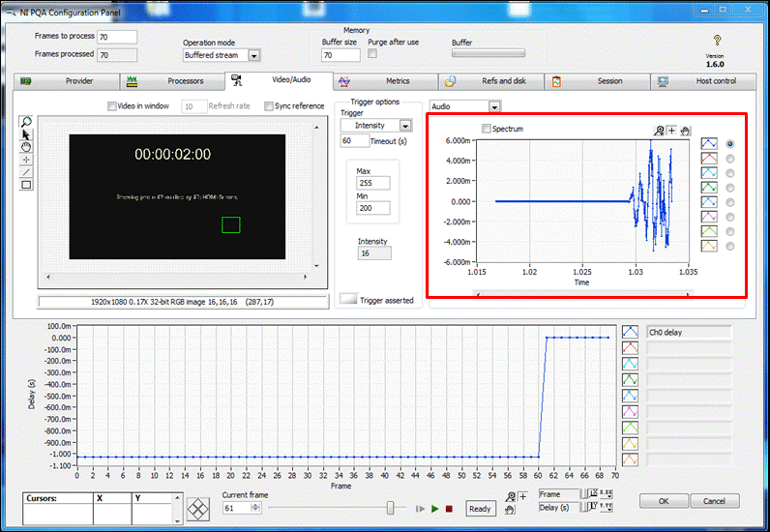
Task: Select the point crosshair tool beside video
Action: (x=26, y=160)
